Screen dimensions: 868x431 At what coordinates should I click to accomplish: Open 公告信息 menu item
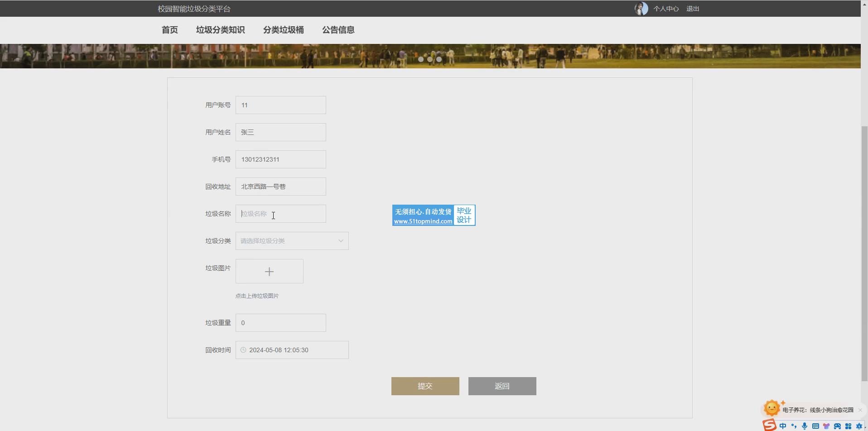coord(338,30)
